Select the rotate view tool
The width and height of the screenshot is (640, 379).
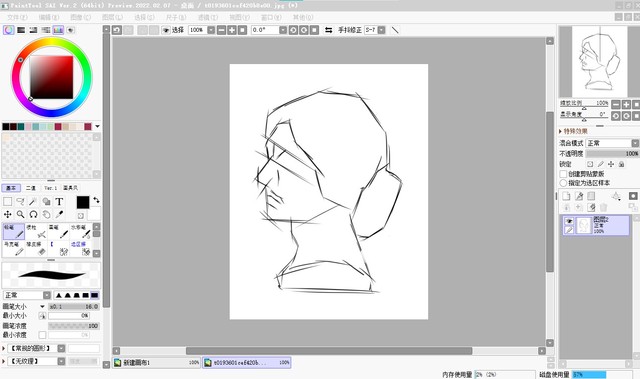[33, 214]
